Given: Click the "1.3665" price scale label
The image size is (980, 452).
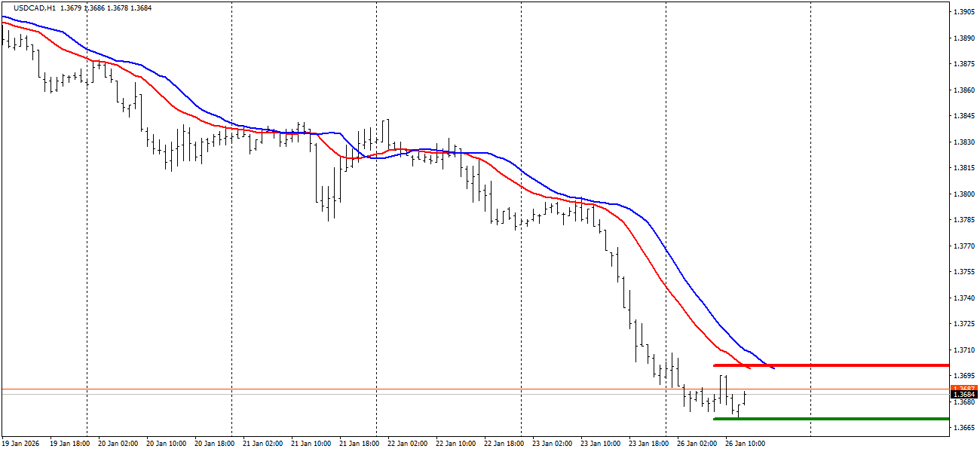Looking at the screenshot, I should (x=964, y=428).
